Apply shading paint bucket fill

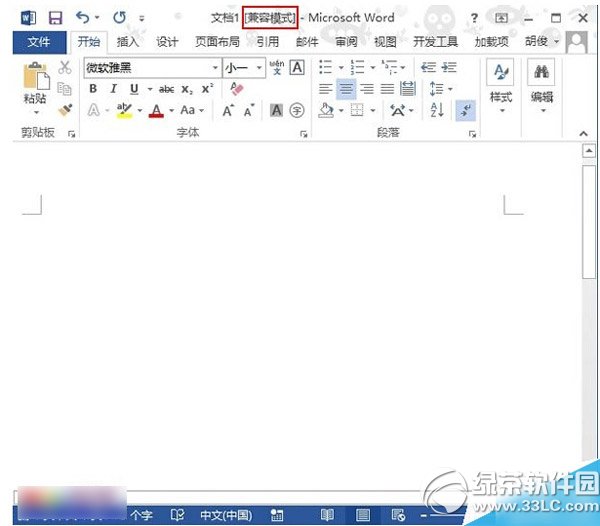point(326,111)
